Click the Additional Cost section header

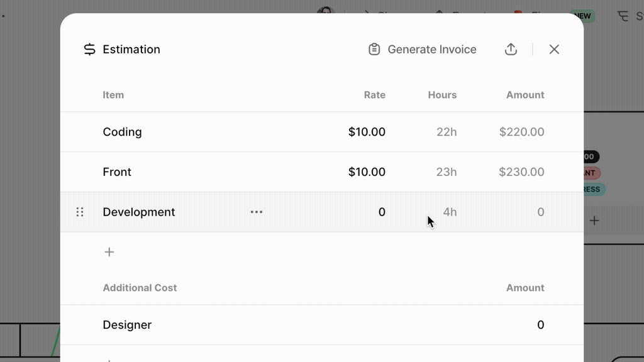pos(140,288)
